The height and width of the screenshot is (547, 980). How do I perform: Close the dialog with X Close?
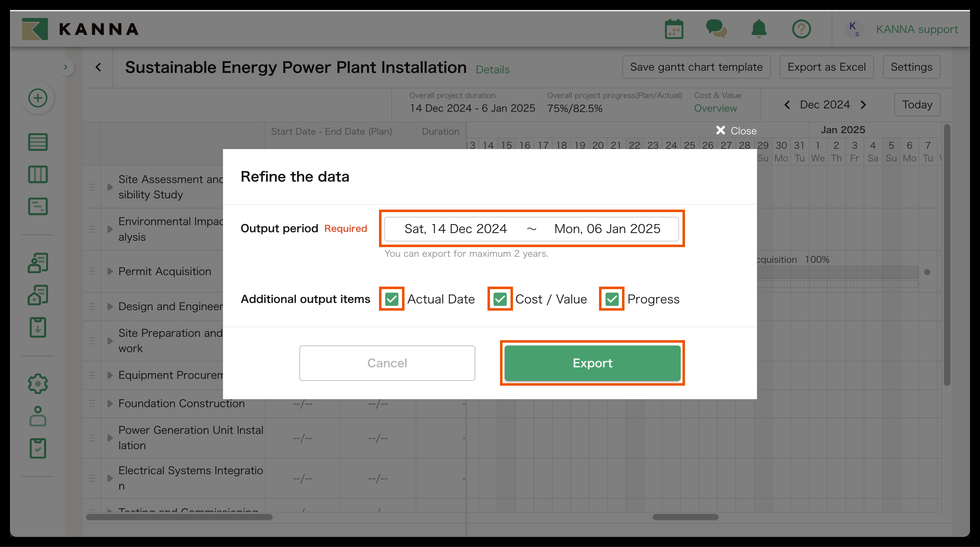point(736,131)
